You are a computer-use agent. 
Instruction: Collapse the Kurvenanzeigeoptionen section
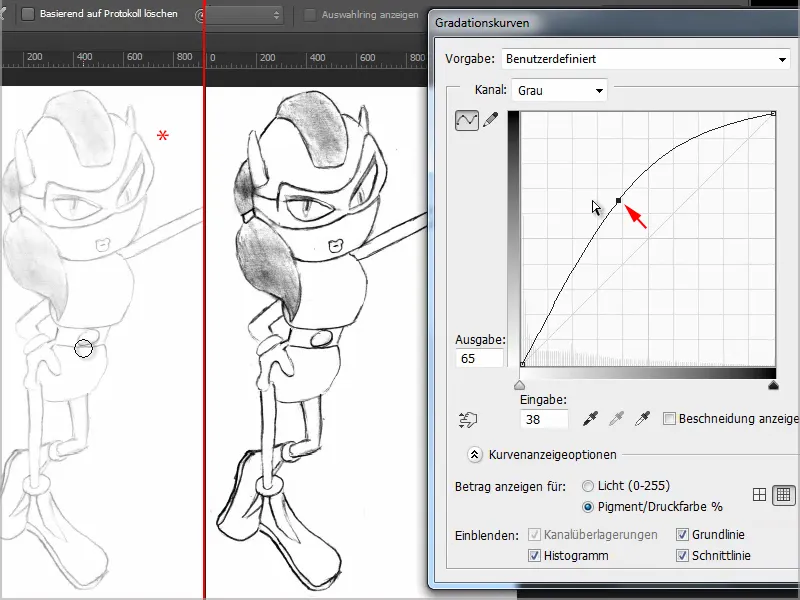474,455
